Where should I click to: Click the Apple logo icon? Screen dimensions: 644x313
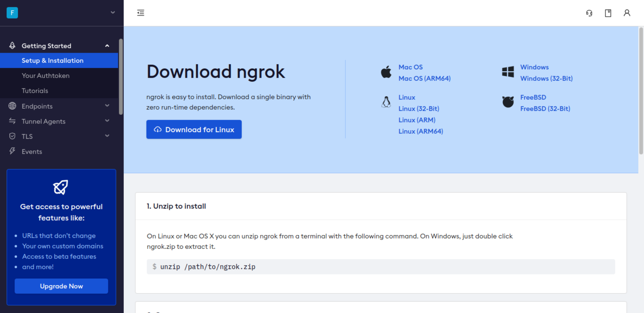coord(386,72)
